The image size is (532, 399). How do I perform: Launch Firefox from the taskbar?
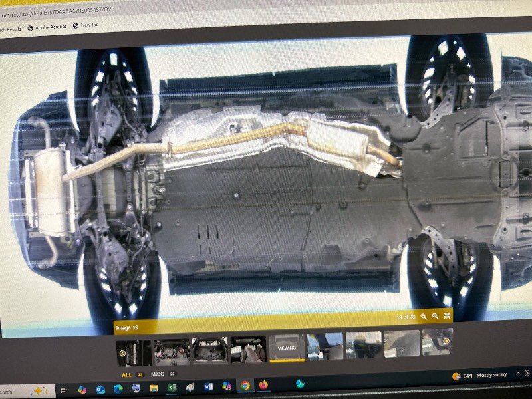pyautogui.click(x=263, y=385)
